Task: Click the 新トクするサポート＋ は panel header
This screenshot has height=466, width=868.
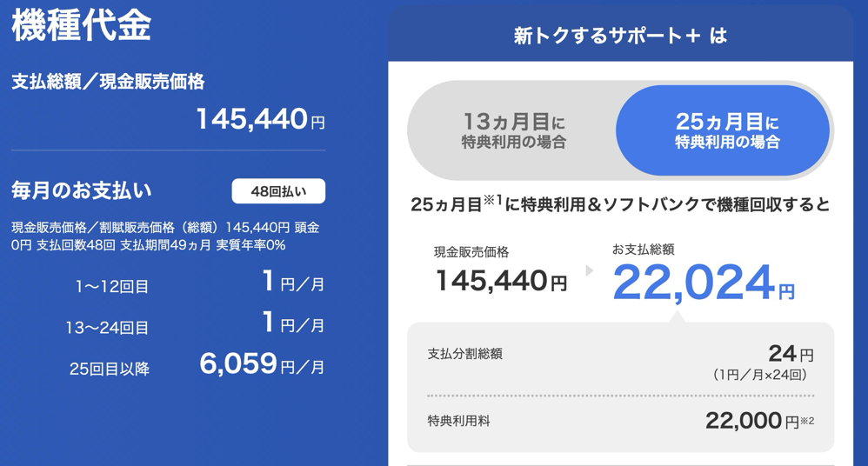Action: tap(619, 36)
